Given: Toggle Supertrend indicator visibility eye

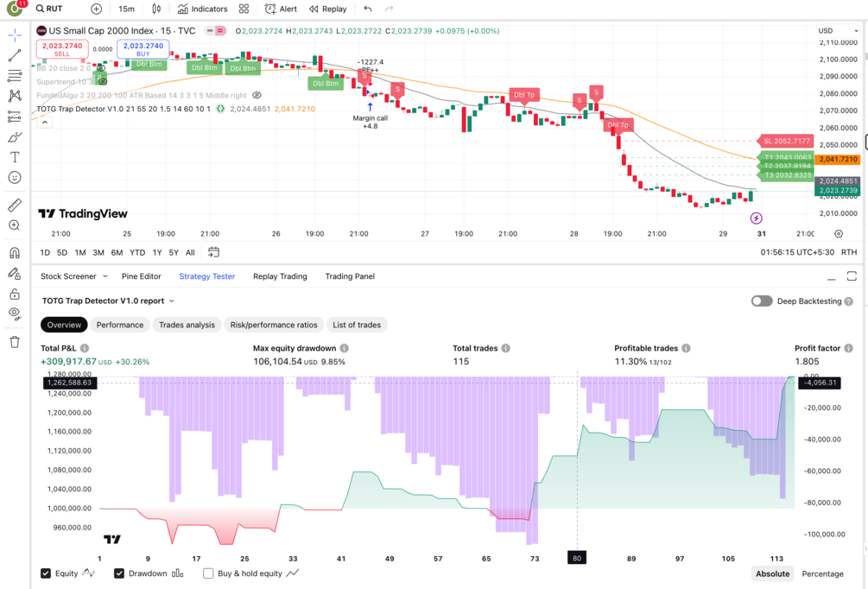Looking at the screenshot, I should pos(103,81).
